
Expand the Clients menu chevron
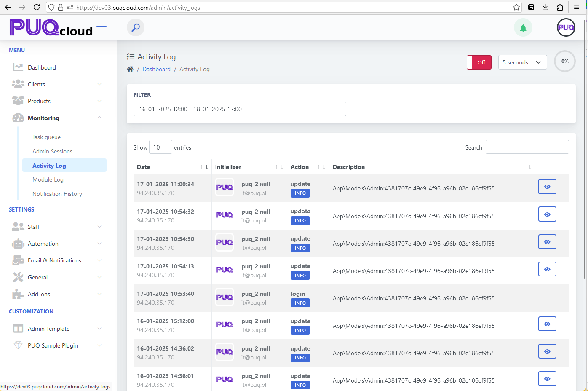(99, 84)
